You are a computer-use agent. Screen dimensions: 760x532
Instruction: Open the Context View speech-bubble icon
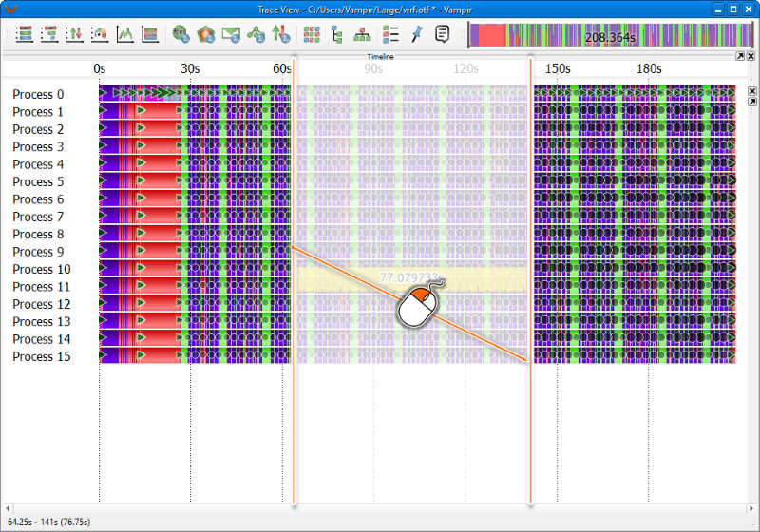[x=442, y=34]
